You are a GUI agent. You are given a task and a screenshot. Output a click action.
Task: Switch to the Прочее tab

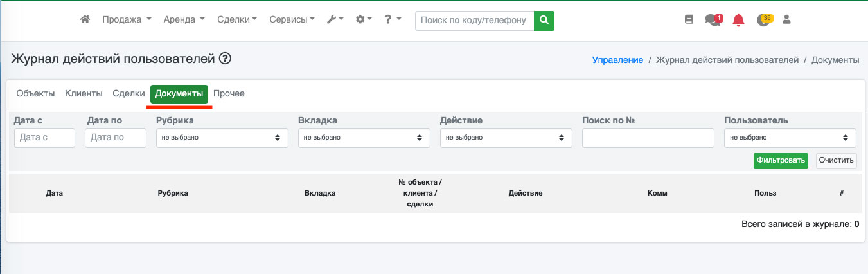tap(229, 94)
